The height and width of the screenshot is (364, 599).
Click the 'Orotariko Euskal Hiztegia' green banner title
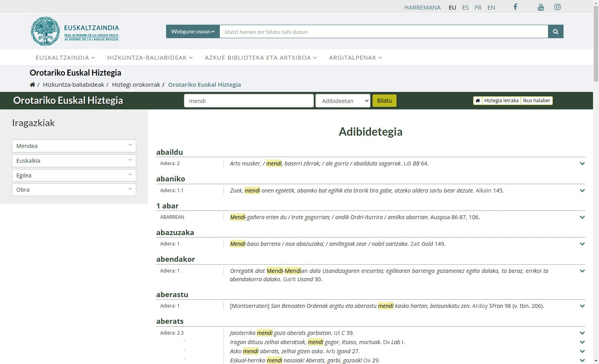pos(68,101)
